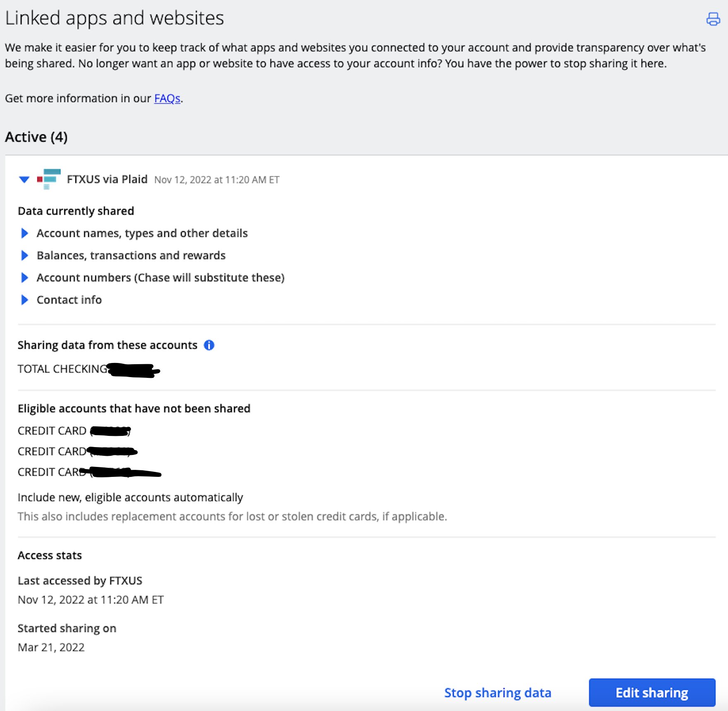Click the Active (4) heading
The height and width of the screenshot is (711, 728).
pos(36,137)
